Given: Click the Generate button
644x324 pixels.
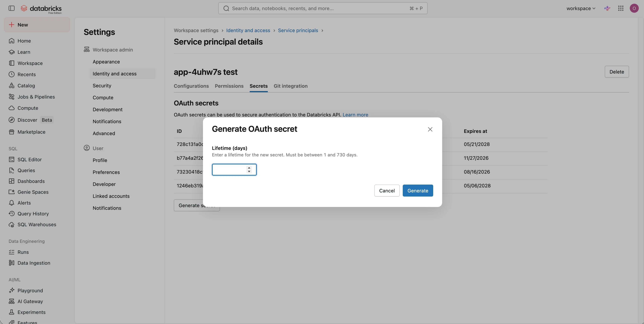Looking at the screenshot, I should [417, 191].
